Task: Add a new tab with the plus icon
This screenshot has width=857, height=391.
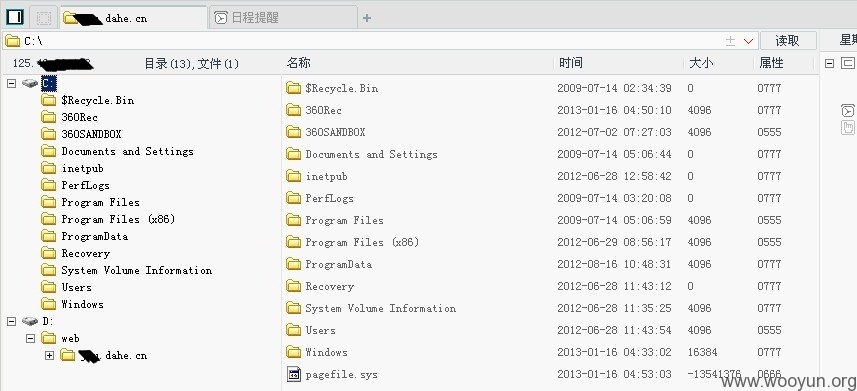Action: pos(367,18)
